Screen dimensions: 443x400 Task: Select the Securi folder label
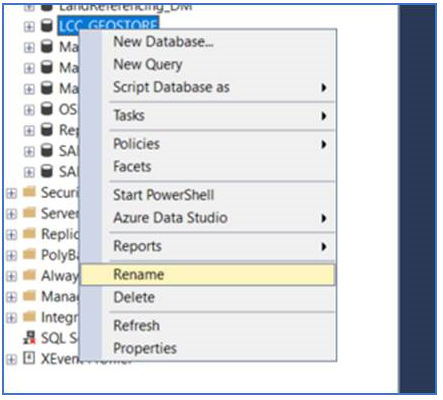click(59, 193)
